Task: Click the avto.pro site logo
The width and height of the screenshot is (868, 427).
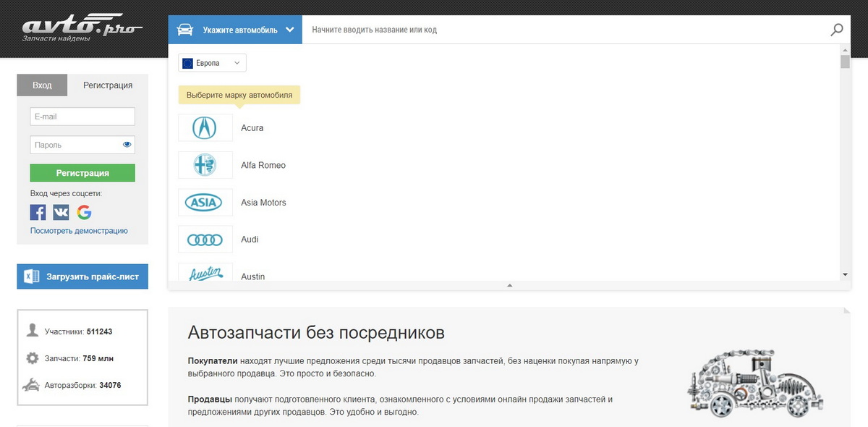Action: [82, 29]
